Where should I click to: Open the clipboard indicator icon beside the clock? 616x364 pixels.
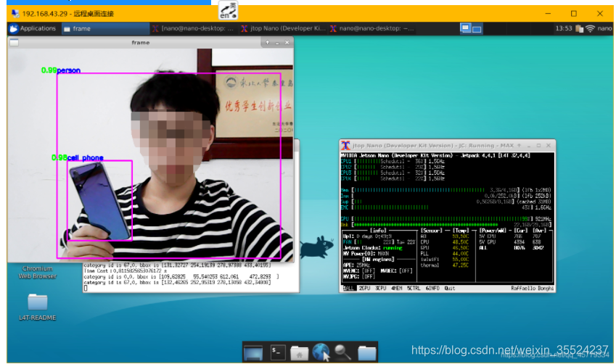tap(579, 29)
